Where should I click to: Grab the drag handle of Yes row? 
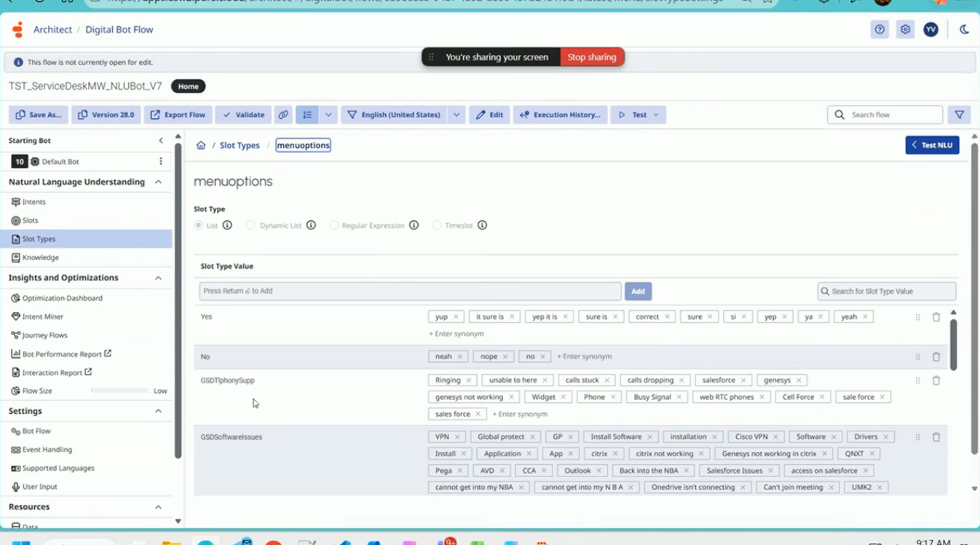tap(917, 317)
